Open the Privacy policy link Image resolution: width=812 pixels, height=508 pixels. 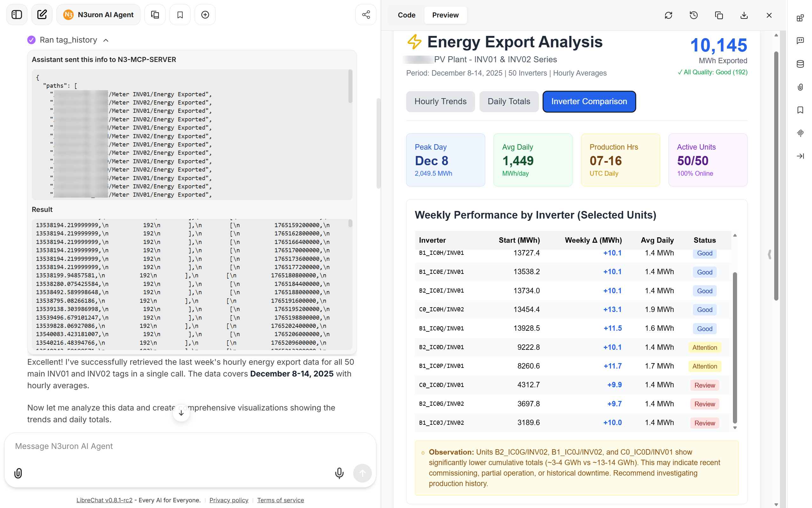tap(229, 500)
